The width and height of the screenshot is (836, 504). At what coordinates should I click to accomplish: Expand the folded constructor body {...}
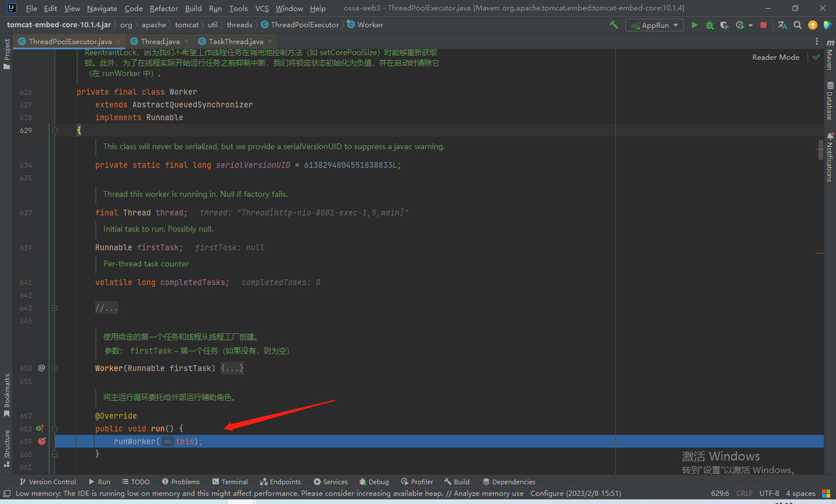pos(232,368)
